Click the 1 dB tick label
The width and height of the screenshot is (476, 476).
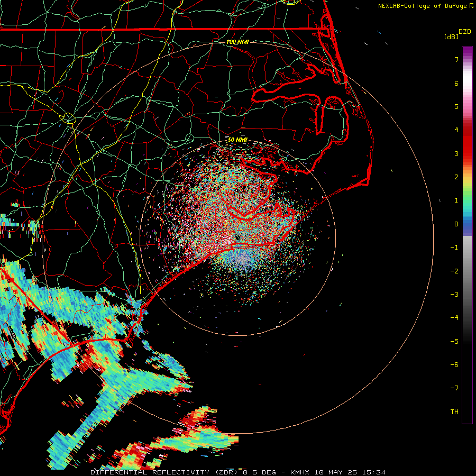pyautogui.click(x=456, y=200)
